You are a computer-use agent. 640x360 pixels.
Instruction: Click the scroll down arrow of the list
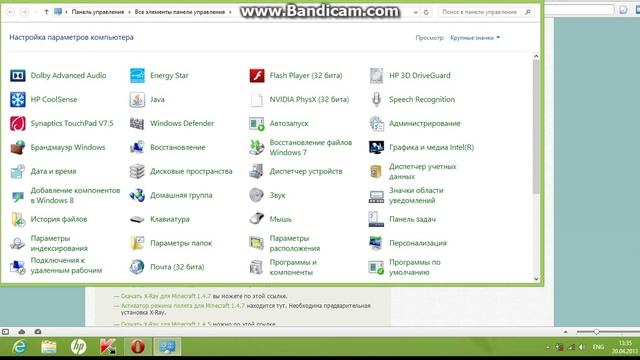click(x=536, y=279)
